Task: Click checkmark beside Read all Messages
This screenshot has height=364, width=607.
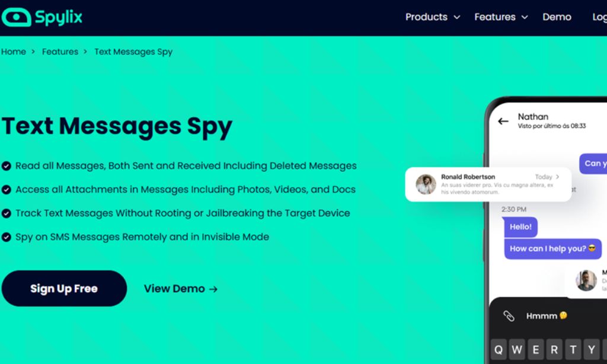Action: tap(6, 166)
